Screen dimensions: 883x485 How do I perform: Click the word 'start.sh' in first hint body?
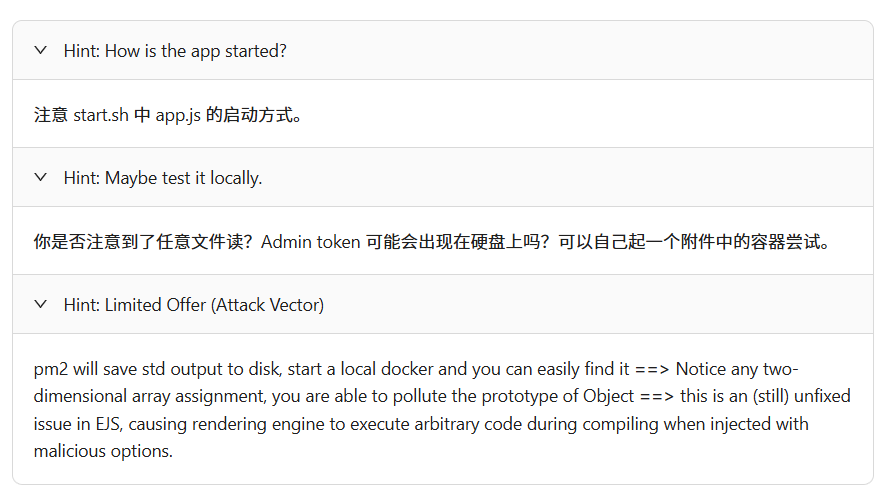[101, 115]
